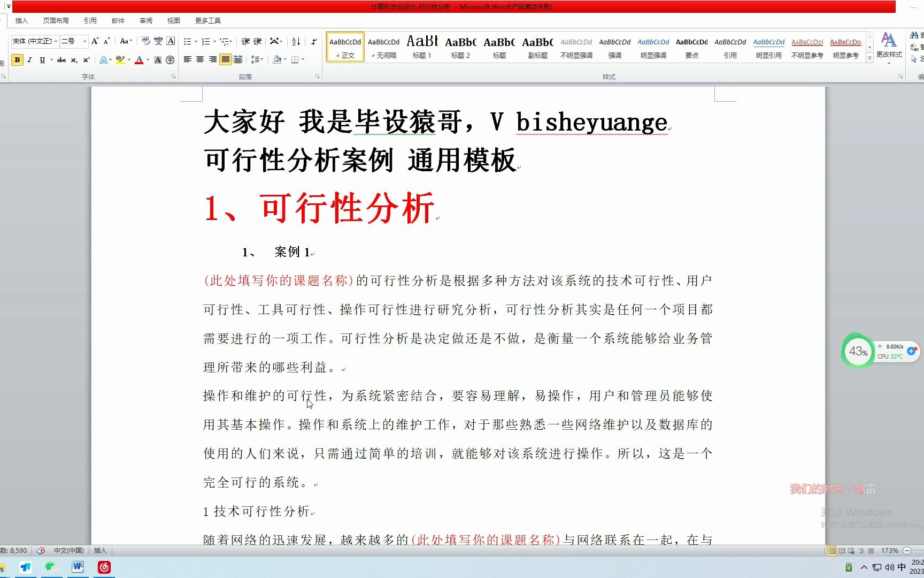The image size is (924, 578).
Task: Apply character shading
Action: tap(157, 60)
